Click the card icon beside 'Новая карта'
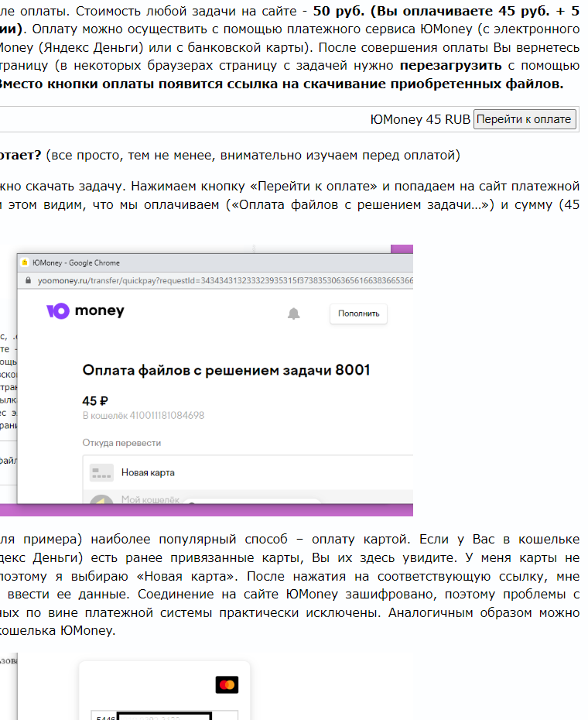 pos(101,472)
